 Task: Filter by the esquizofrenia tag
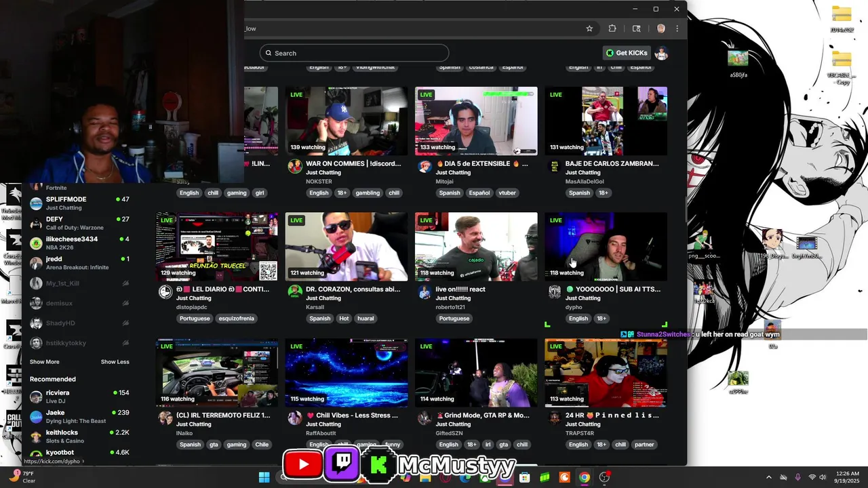pyautogui.click(x=236, y=319)
